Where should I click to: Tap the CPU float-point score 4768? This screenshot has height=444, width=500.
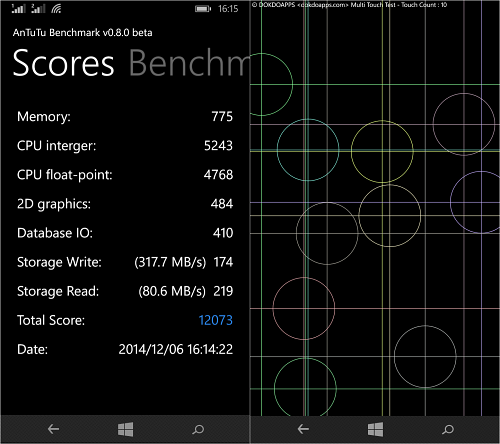(x=218, y=175)
